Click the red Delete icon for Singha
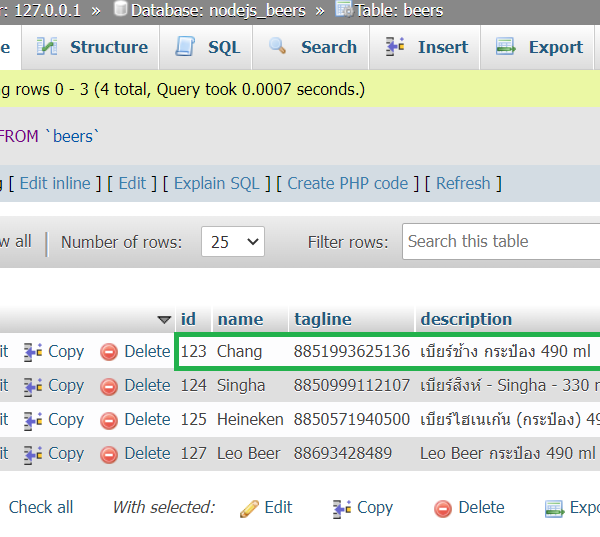The width and height of the screenshot is (600, 537). coord(109,386)
